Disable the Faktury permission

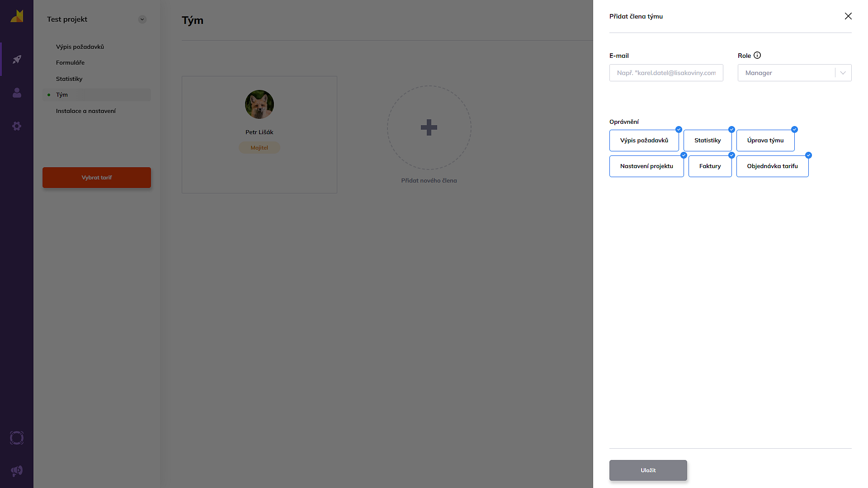coord(710,166)
